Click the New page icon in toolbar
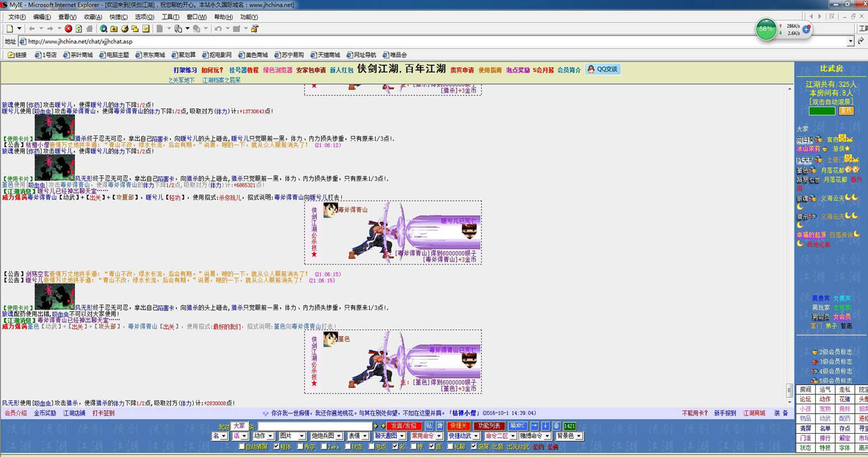Viewport: 868px width, 457px height. (x=10, y=29)
